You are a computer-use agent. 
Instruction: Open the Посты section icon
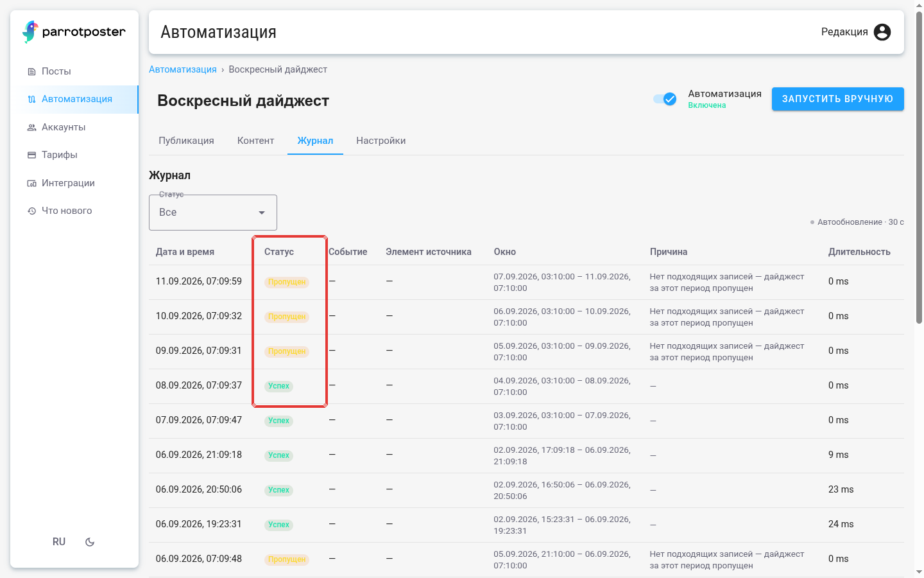coord(31,71)
